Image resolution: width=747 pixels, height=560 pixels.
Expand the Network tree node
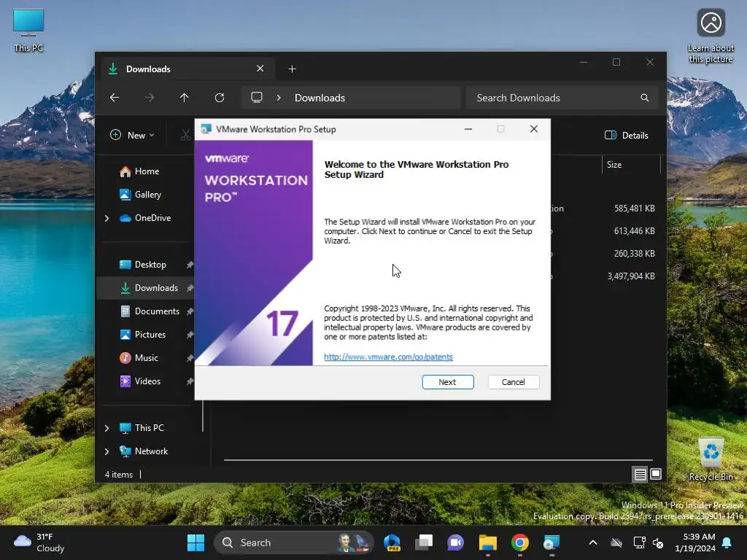107,451
